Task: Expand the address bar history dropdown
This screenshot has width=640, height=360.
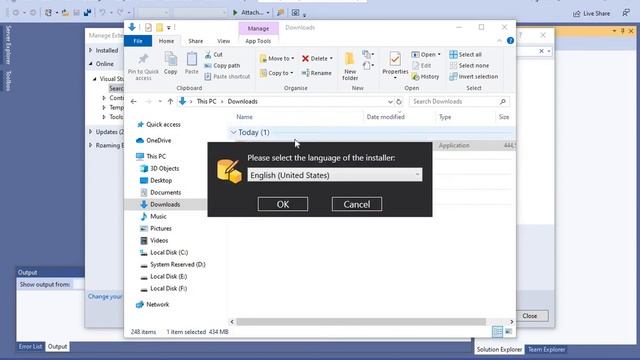Action: [390, 101]
